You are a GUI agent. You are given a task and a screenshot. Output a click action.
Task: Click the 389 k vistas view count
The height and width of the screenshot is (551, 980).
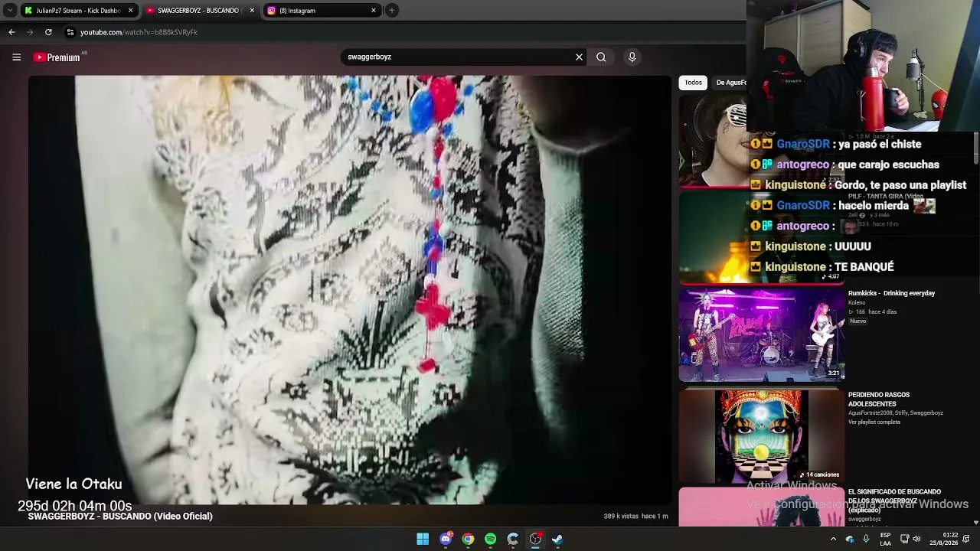point(621,517)
